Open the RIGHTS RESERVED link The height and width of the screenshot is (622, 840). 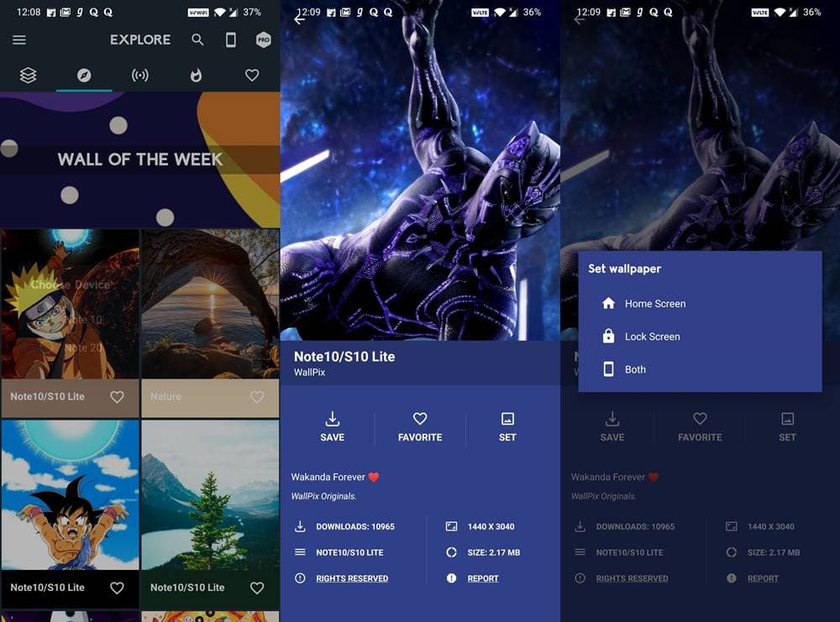point(352,578)
